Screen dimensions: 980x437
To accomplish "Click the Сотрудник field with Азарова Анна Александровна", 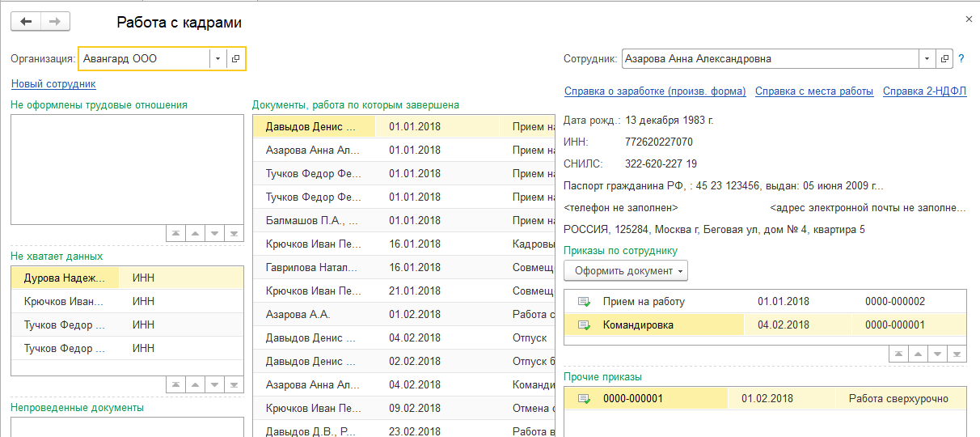I will click(x=770, y=58).
